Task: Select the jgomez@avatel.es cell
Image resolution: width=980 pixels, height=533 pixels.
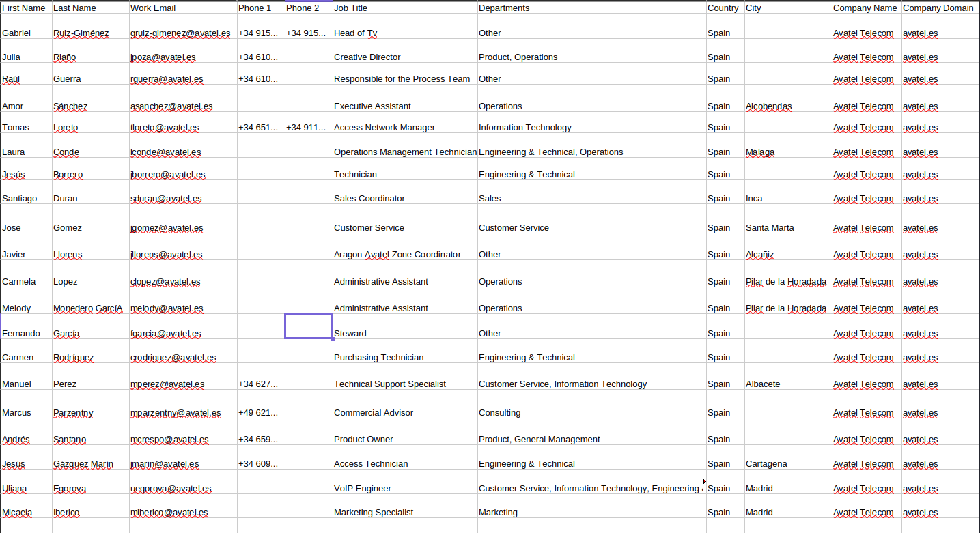Action: tap(183, 219)
